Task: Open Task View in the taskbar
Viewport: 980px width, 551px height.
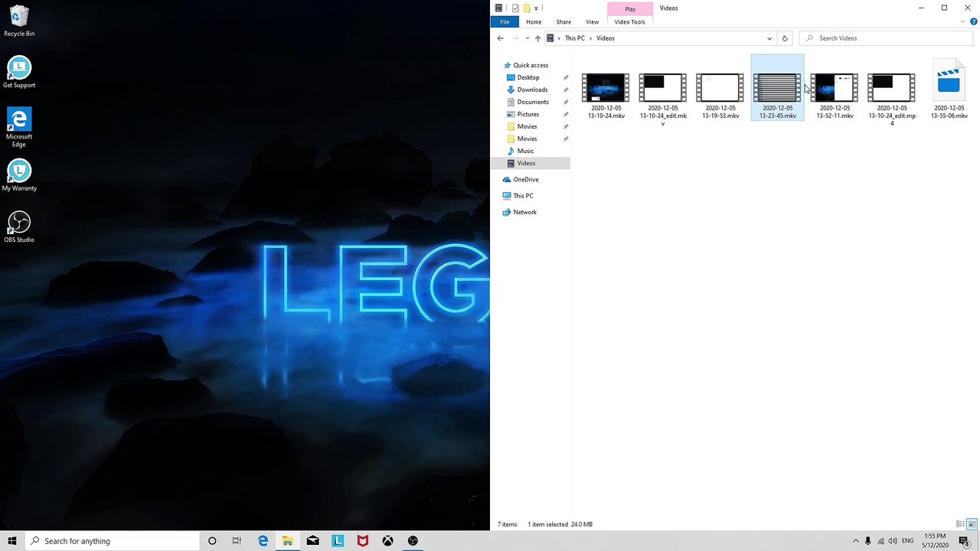Action: 237,541
